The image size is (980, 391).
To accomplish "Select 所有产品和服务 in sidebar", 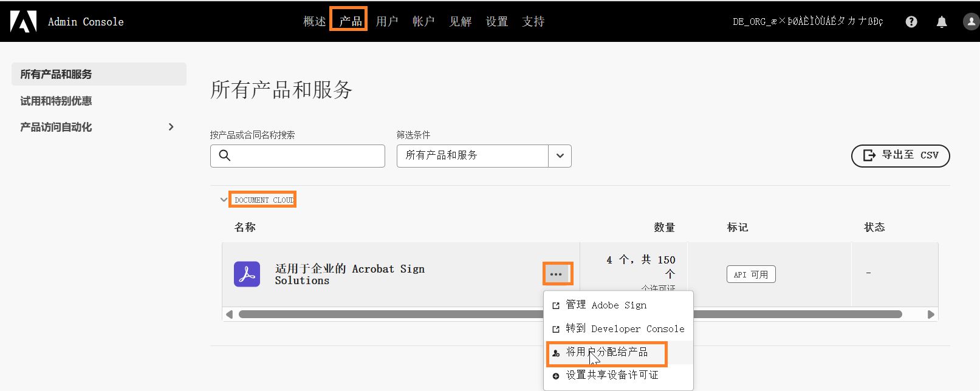I will (99, 74).
